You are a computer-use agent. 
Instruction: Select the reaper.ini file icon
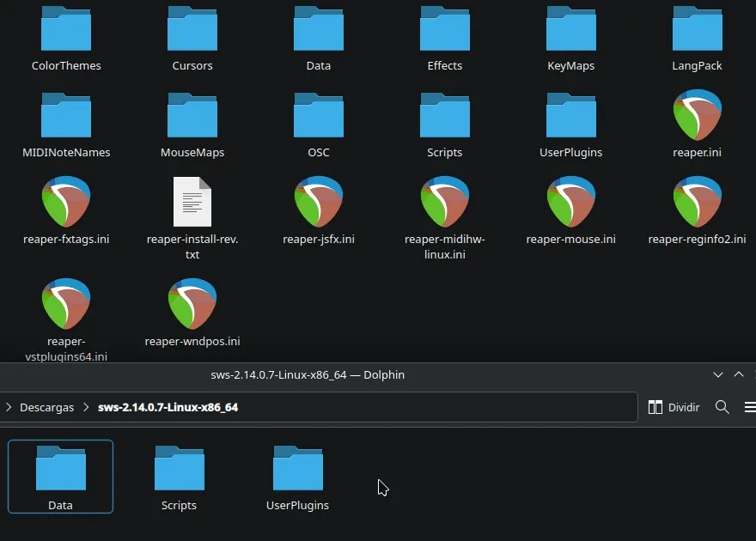[x=698, y=116]
